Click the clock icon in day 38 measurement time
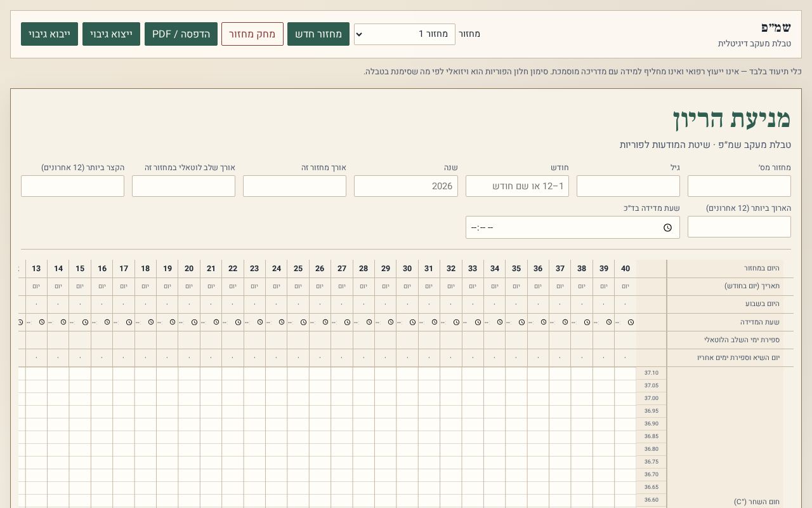This screenshot has width=812, height=508. pos(587,322)
